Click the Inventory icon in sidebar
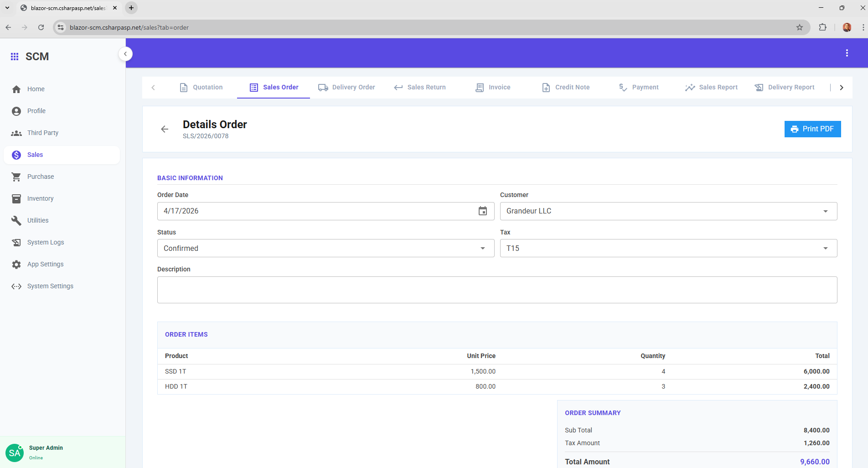The height and width of the screenshot is (468, 868). (16, 198)
